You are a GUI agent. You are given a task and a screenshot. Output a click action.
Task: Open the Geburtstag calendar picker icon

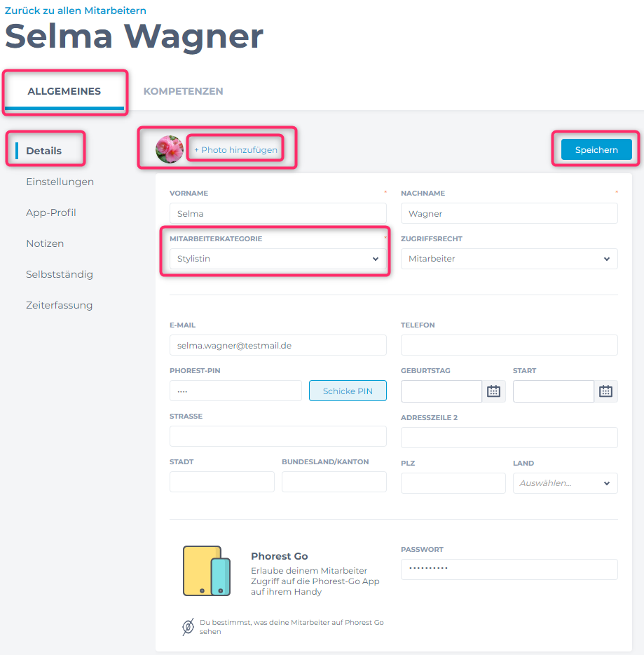point(493,391)
